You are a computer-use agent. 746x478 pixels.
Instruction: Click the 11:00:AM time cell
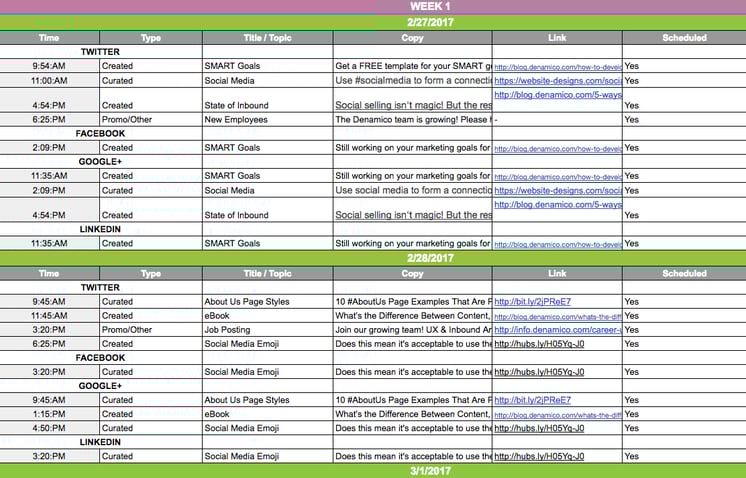click(49, 80)
